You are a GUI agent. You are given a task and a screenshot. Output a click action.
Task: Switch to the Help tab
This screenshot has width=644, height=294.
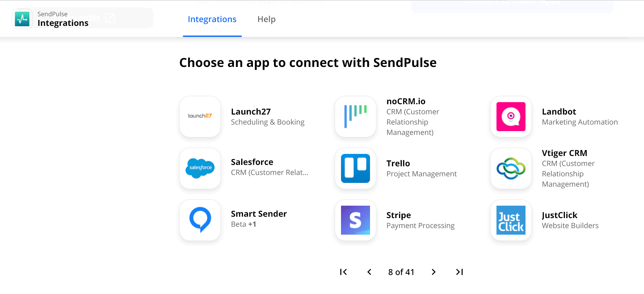(x=266, y=19)
